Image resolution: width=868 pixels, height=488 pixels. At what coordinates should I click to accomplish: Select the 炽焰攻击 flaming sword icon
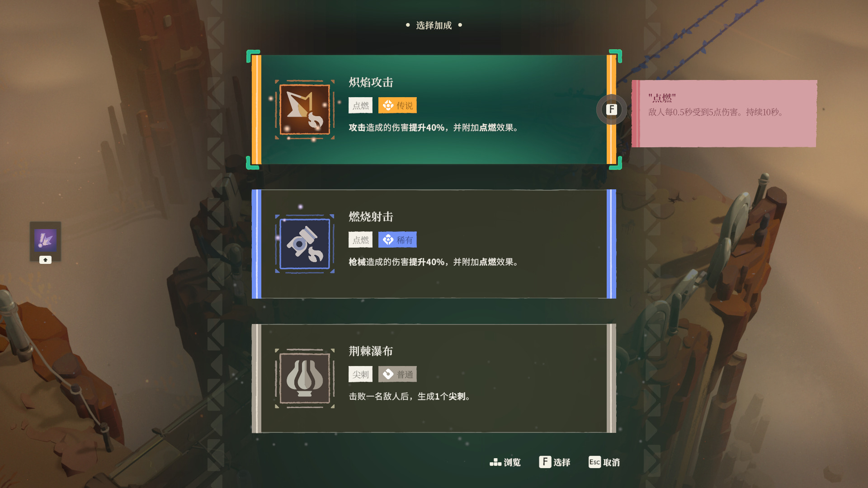[x=305, y=109]
